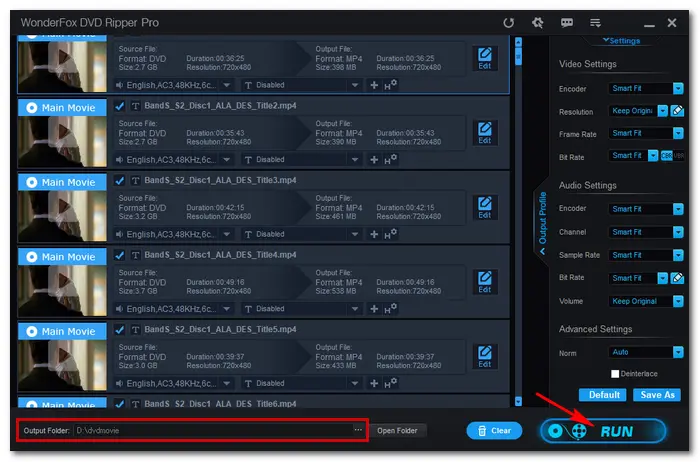This screenshot has width=700, height=462.
Task: Uncheck the Title4.mp4 checkbox
Action: pyautogui.click(x=119, y=255)
